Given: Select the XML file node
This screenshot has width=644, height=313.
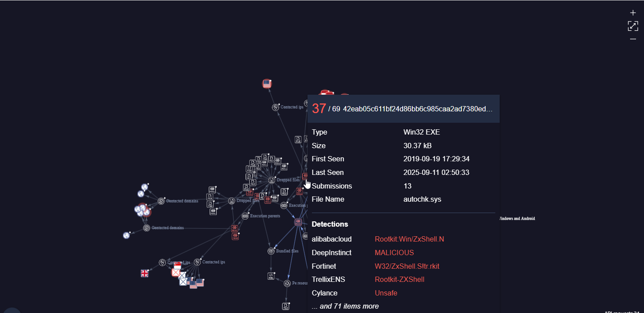Looking at the screenshot, I should [x=271, y=276].
